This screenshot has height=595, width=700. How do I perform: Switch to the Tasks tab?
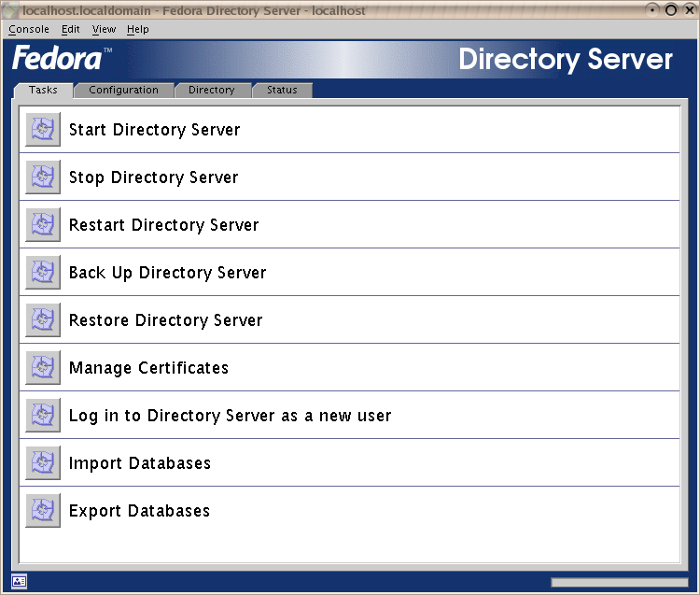tap(43, 91)
